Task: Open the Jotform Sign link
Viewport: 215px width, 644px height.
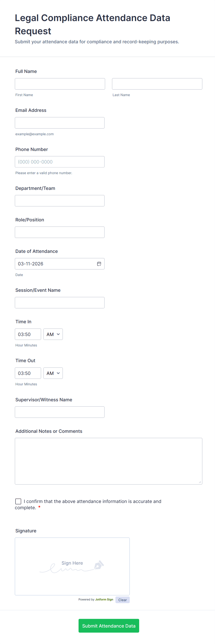Action: click(104, 600)
